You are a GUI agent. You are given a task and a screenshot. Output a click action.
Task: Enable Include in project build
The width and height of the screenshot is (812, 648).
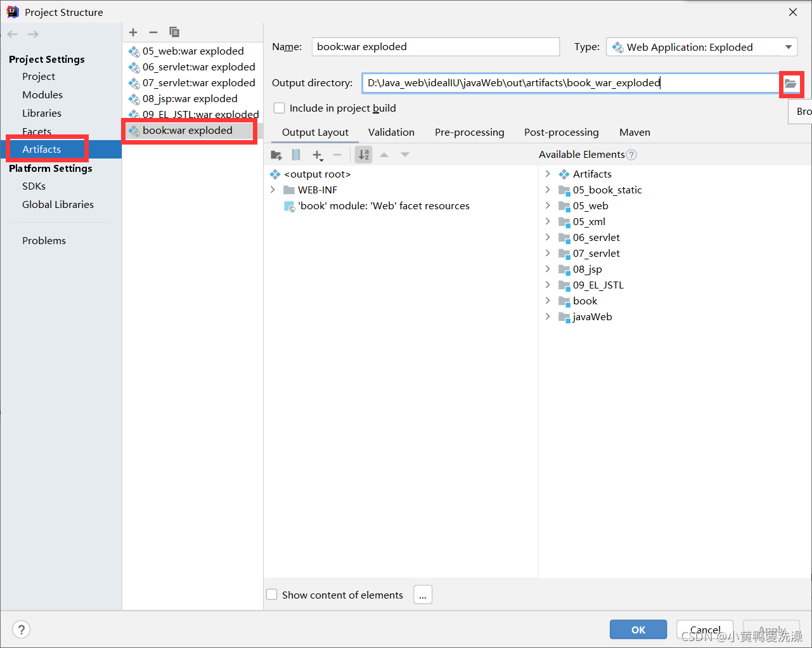[x=279, y=108]
